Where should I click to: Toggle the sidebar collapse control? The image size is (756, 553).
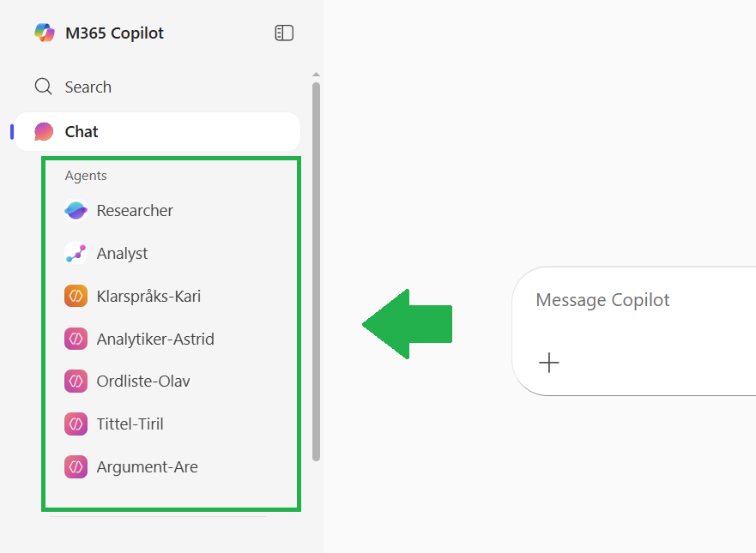[x=283, y=32]
